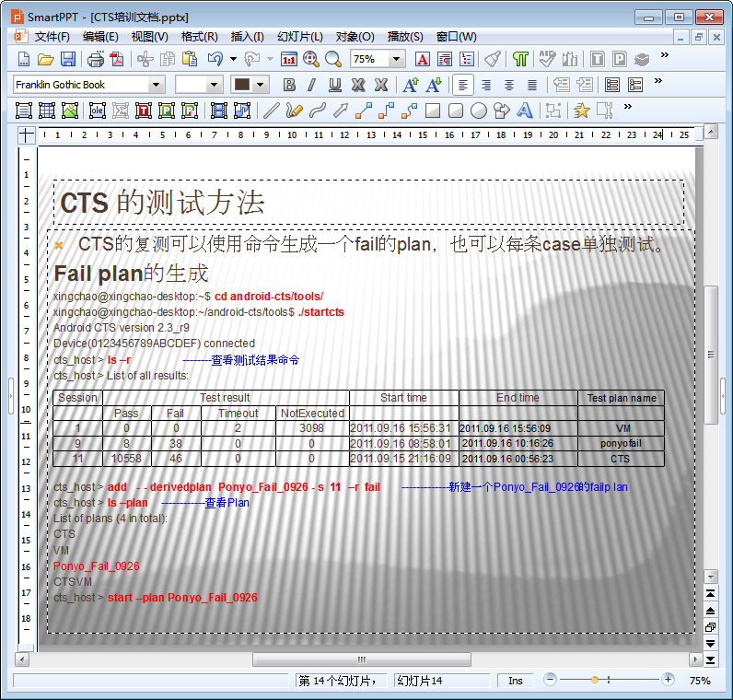Viewport: 733px width, 700px height.
Task: Copy selection icon
Action: [x=167, y=59]
